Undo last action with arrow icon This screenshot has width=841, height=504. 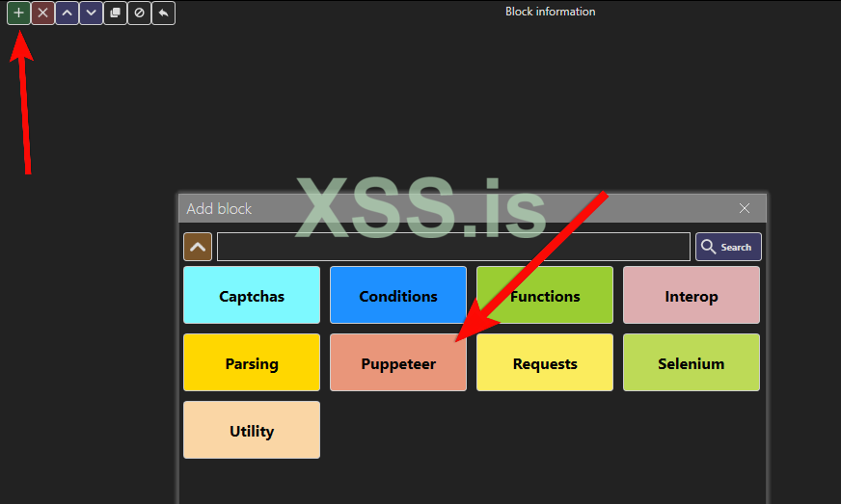coord(164,13)
